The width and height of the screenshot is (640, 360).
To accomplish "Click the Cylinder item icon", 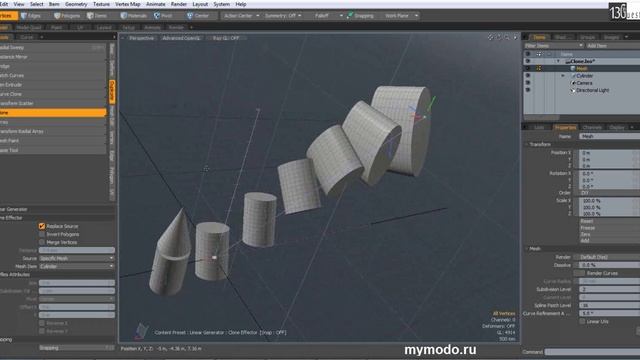I will point(573,76).
